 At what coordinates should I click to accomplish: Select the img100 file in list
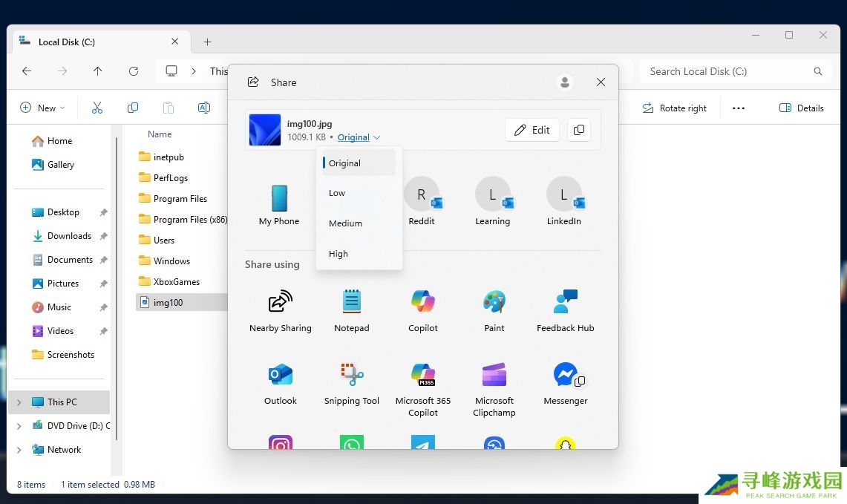click(181, 303)
